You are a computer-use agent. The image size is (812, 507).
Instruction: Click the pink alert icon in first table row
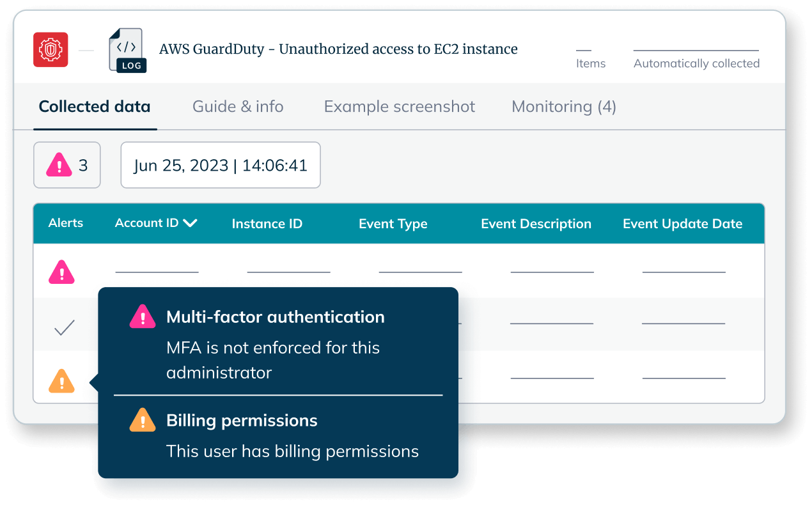point(61,272)
